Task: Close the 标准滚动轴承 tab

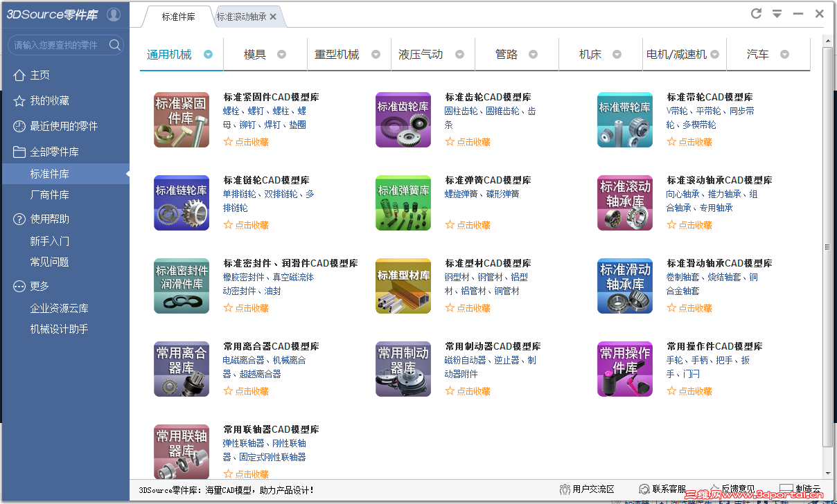Action: click(273, 17)
